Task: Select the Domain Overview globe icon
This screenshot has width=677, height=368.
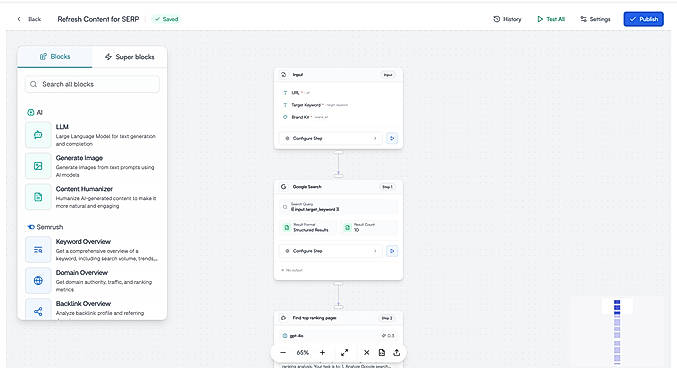Action: coord(38,281)
